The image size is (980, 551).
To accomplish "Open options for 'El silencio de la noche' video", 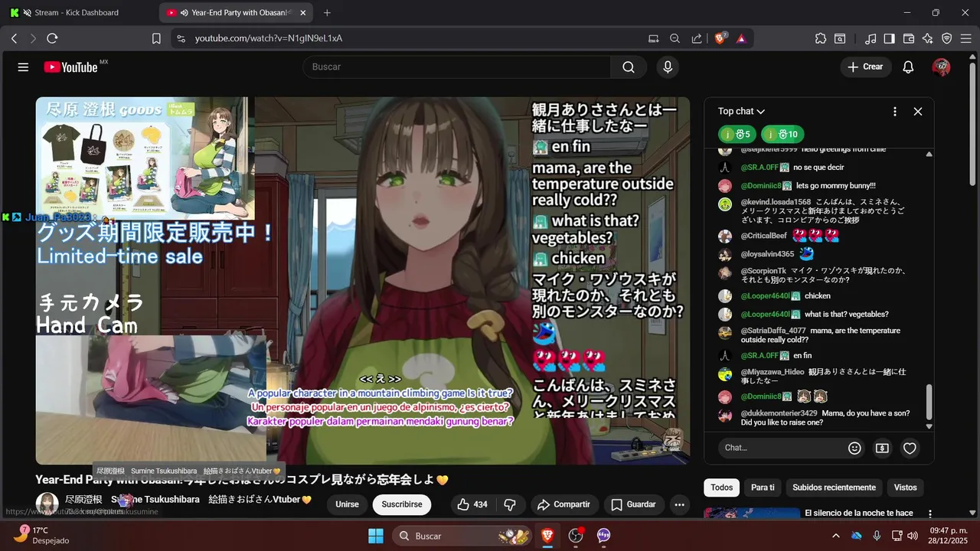I will click(930, 514).
